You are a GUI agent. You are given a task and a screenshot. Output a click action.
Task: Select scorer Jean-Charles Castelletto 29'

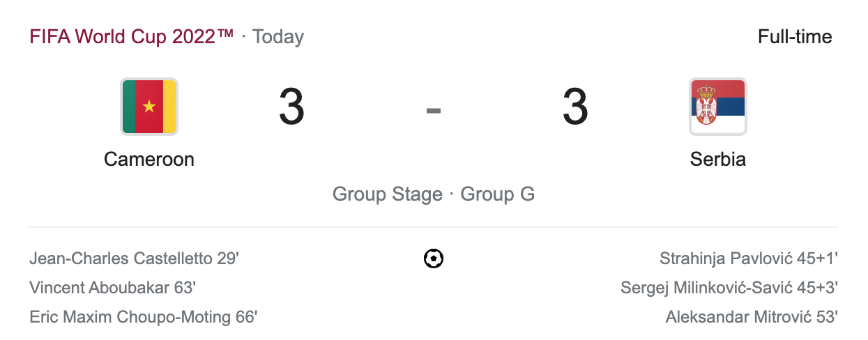coord(135,259)
